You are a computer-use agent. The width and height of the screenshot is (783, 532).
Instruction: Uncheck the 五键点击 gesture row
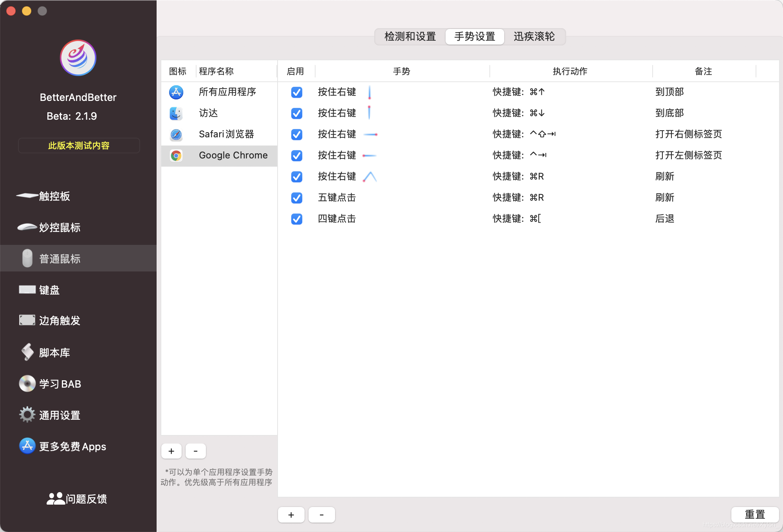coord(297,198)
